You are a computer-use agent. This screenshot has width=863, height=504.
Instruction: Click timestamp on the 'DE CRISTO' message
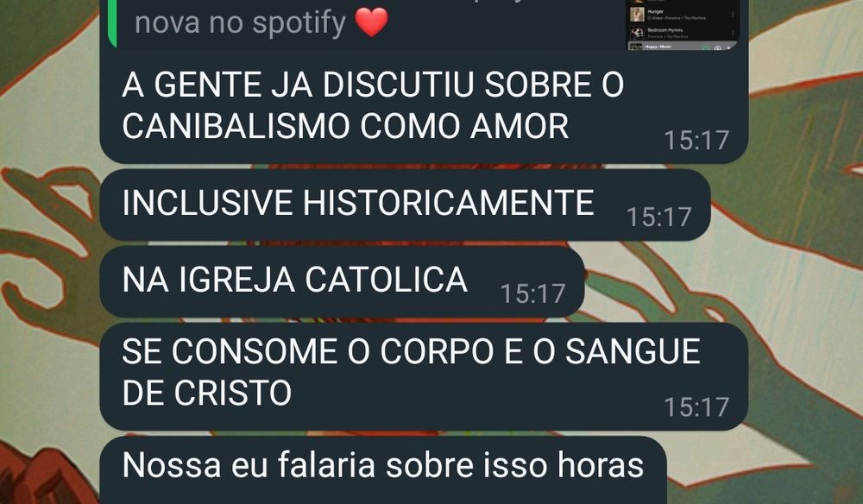coord(696,407)
